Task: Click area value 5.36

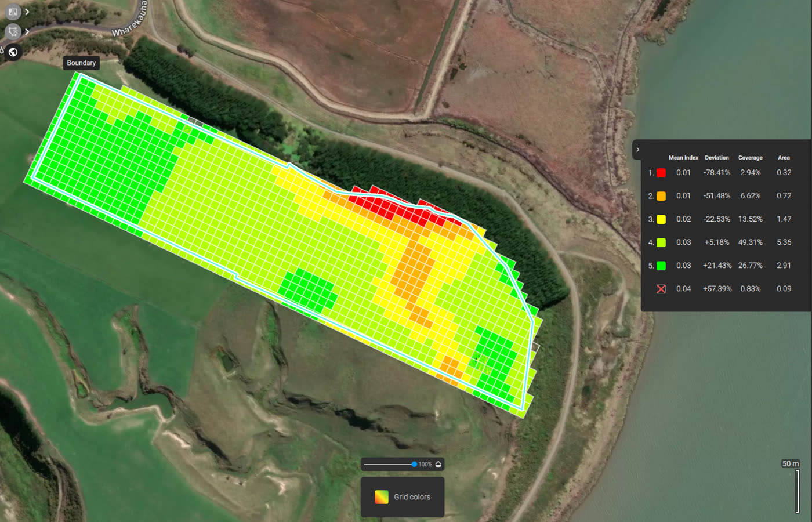Action: click(x=784, y=242)
